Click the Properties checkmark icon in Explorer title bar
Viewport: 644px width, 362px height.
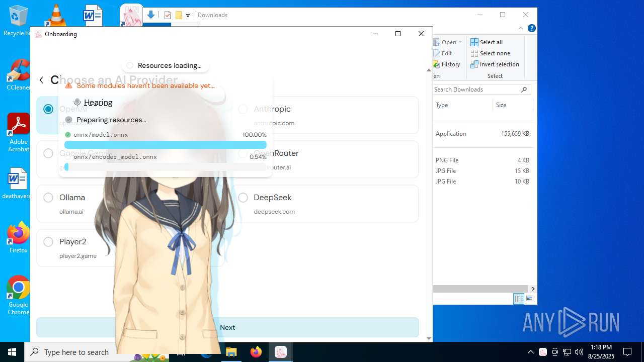click(168, 15)
